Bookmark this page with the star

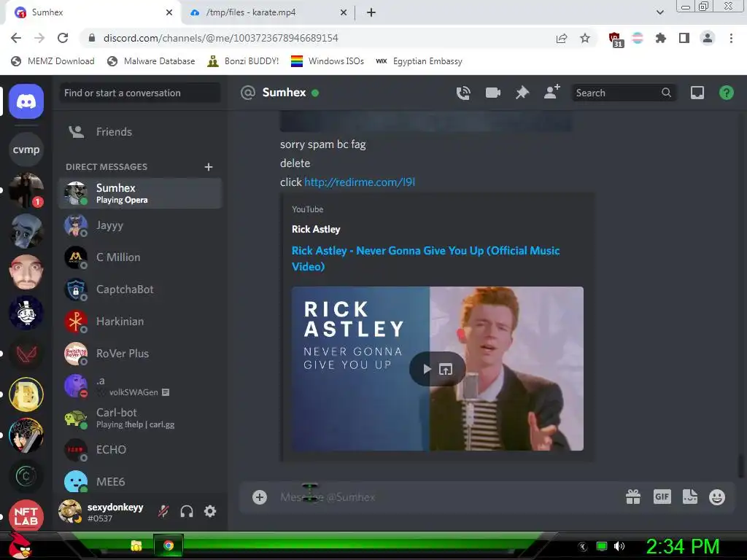pos(585,38)
